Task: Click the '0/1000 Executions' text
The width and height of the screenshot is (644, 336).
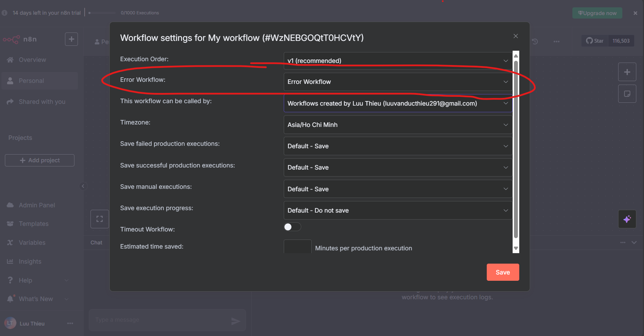Action: pyautogui.click(x=140, y=13)
